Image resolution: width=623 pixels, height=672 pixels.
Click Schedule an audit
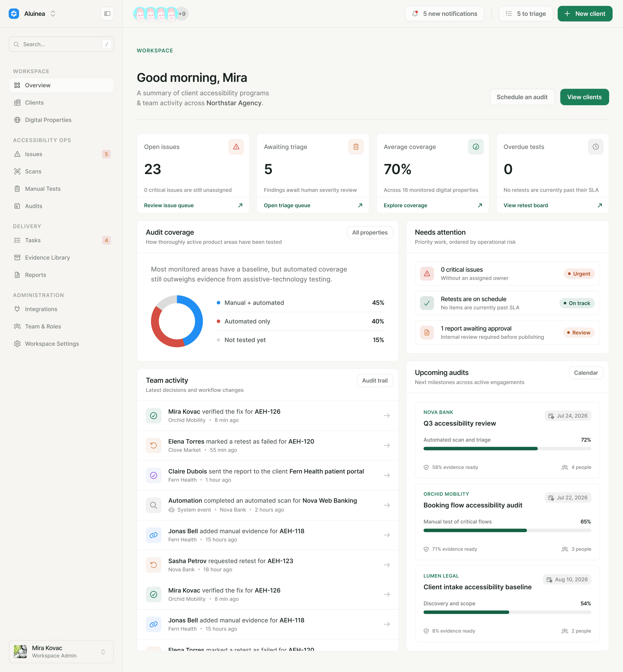pos(522,97)
